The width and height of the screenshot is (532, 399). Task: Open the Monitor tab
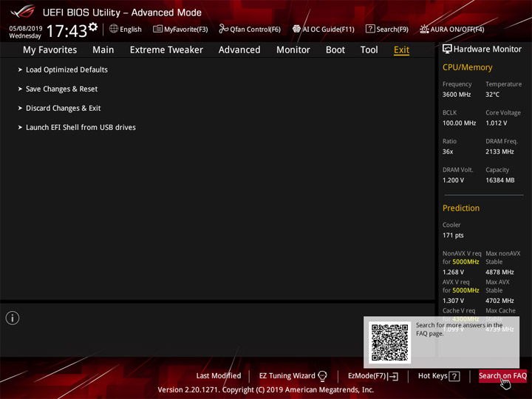tap(293, 50)
